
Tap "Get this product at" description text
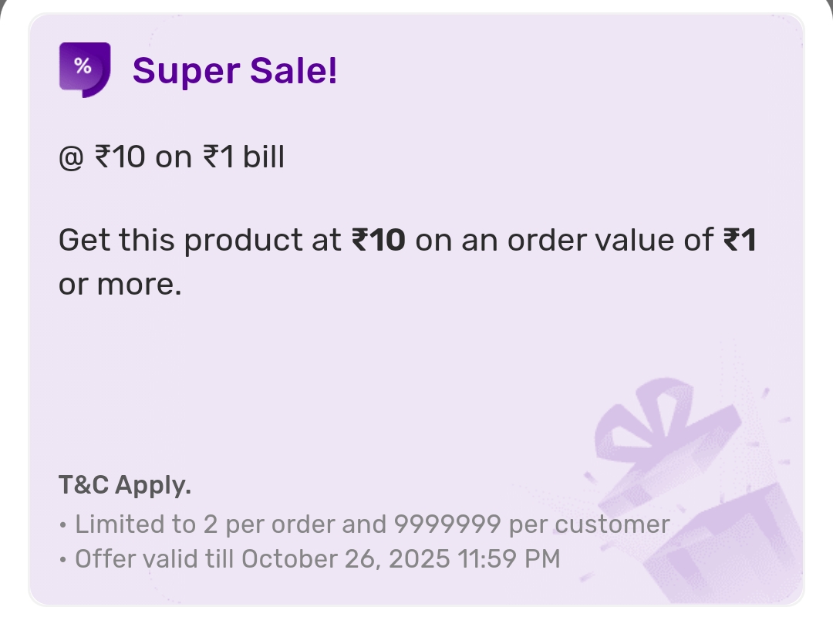[200, 241]
